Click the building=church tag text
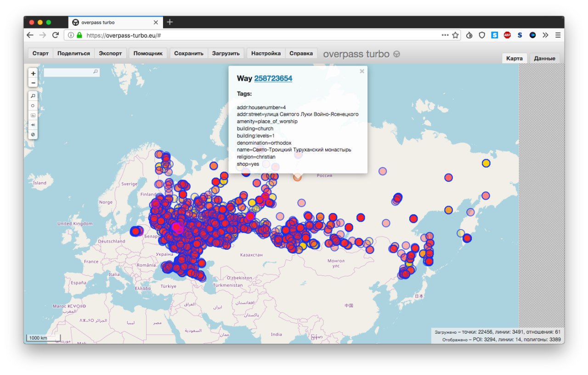The image size is (588, 375). pos(255,129)
